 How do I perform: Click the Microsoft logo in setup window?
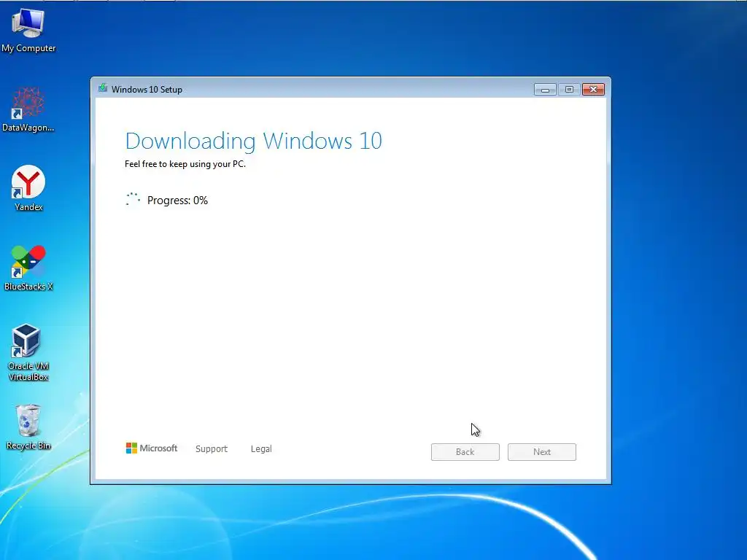click(152, 448)
